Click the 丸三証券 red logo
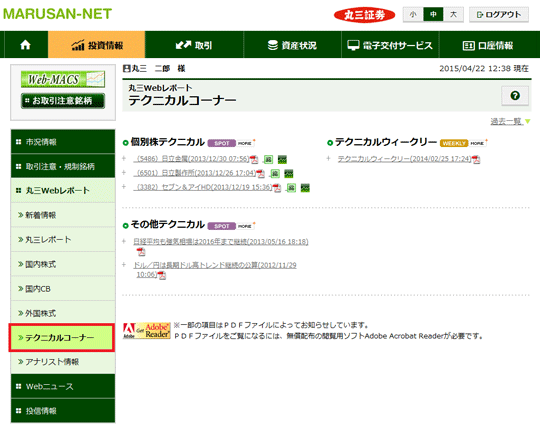The image size is (540, 432). point(364,15)
